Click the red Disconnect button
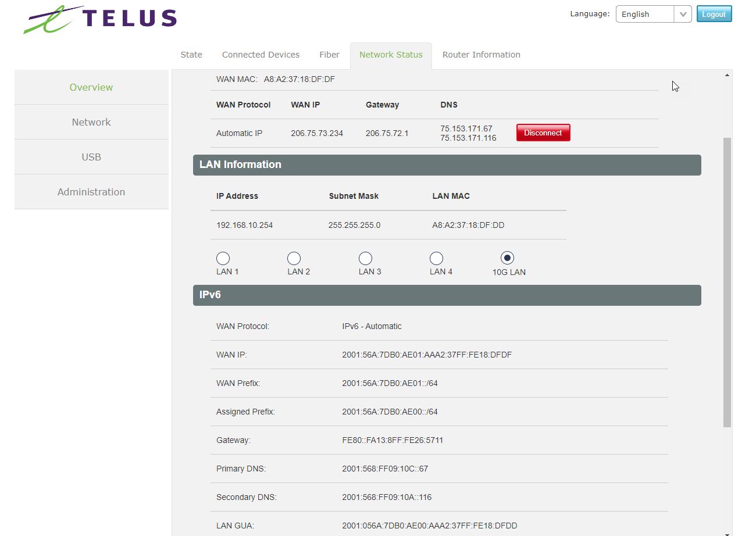 tap(543, 133)
